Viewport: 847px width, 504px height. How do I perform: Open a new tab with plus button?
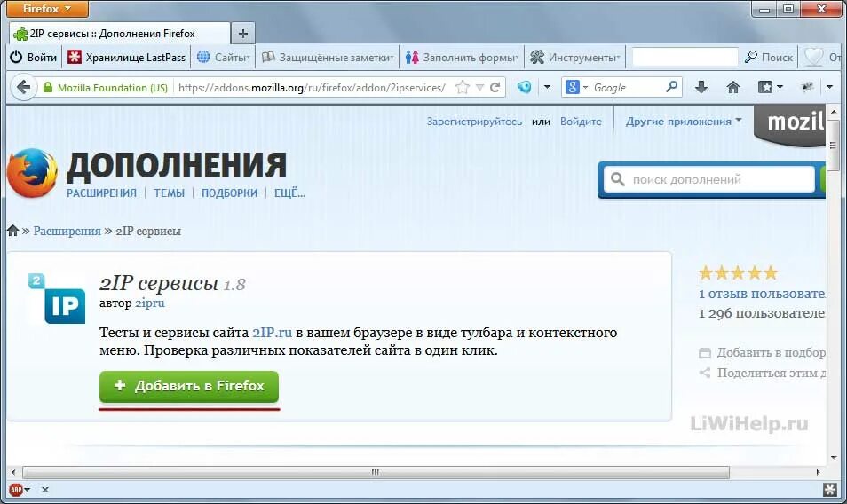click(x=243, y=34)
